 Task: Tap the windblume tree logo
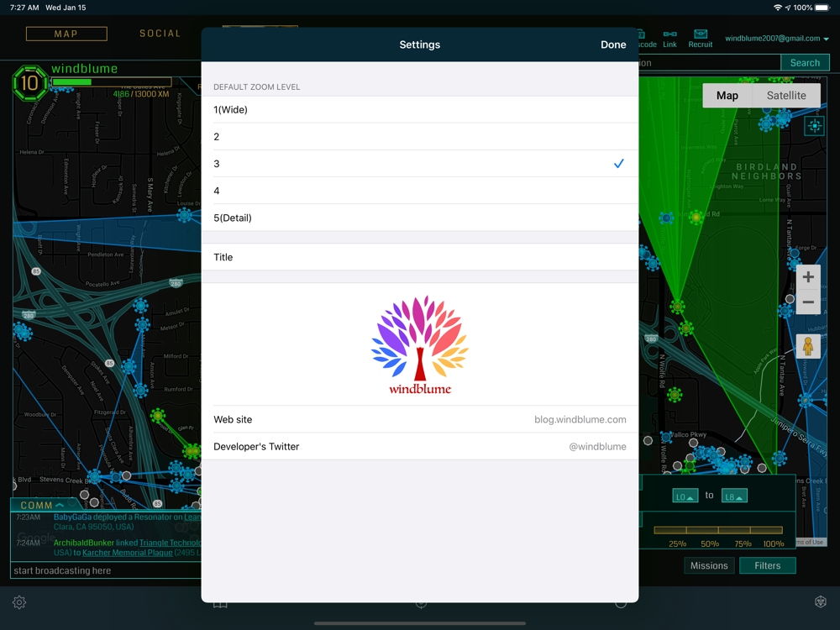pyautogui.click(x=419, y=344)
